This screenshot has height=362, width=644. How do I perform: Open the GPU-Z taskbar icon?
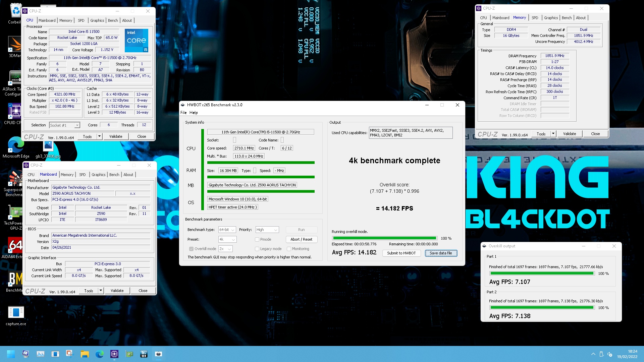[129, 354]
